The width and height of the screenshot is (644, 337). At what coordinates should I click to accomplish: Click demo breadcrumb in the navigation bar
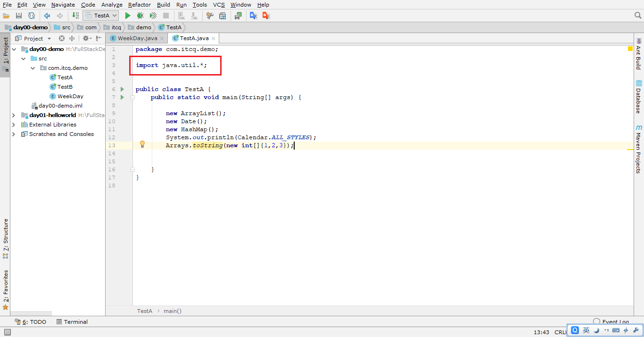[140, 27]
